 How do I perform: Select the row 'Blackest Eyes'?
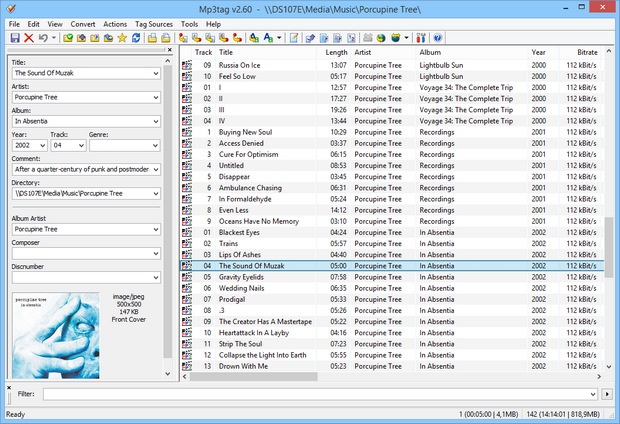click(392, 233)
